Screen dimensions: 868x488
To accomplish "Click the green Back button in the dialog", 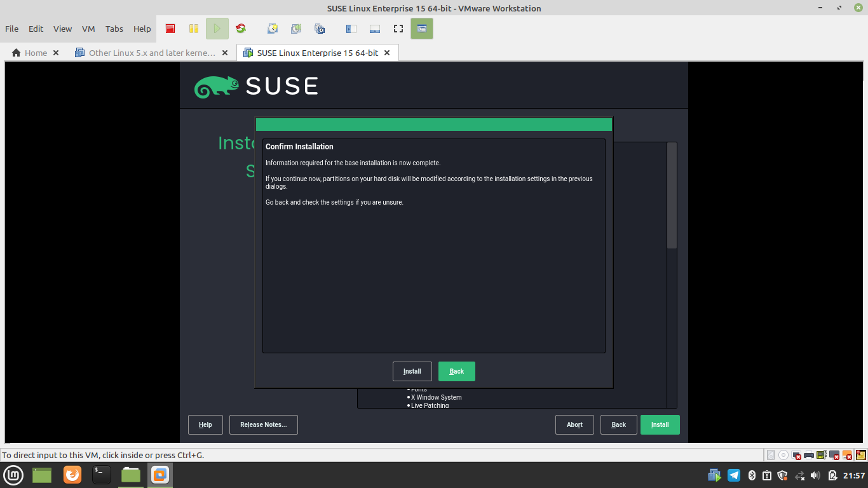I will (x=457, y=371).
